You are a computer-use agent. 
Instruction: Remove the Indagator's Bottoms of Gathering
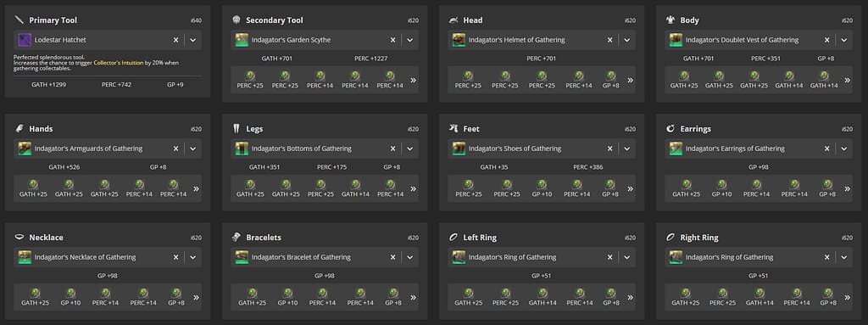coord(392,148)
